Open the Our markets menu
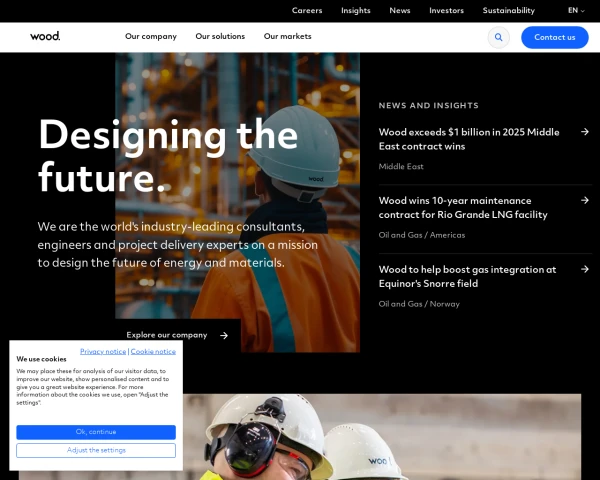This screenshot has height=480, width=600. (x=287, y=36)
